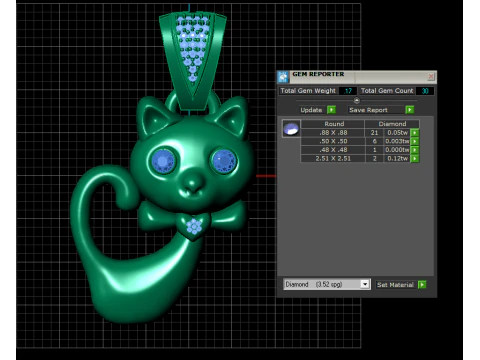
Task: Click green arrow for .88 X .88 row
Action: [x=415, y=133]
